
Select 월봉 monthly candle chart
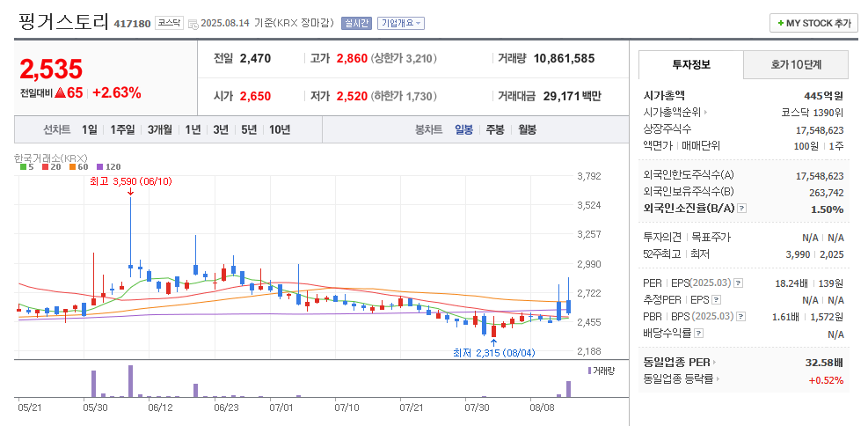[527, 129]
